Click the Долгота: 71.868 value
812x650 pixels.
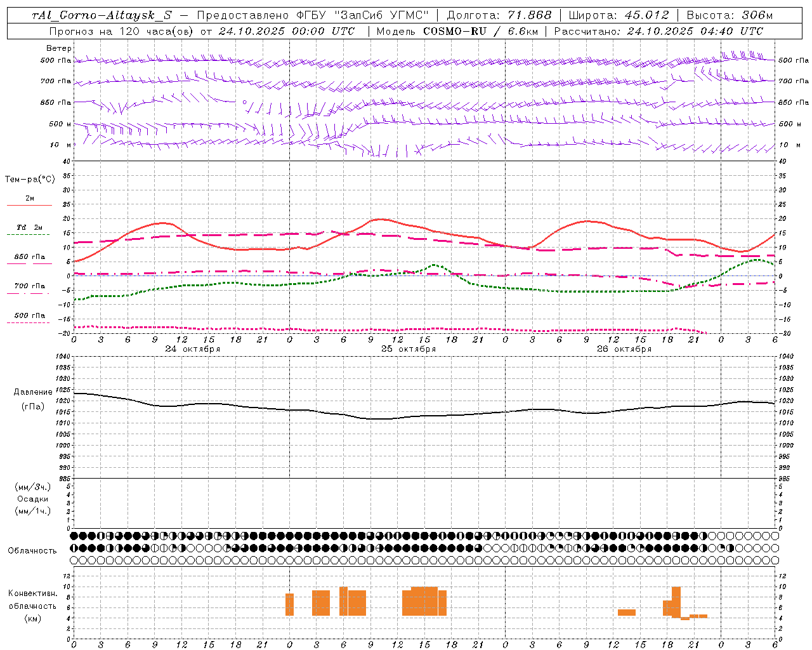pyautogui.click(x=499, y=16)
